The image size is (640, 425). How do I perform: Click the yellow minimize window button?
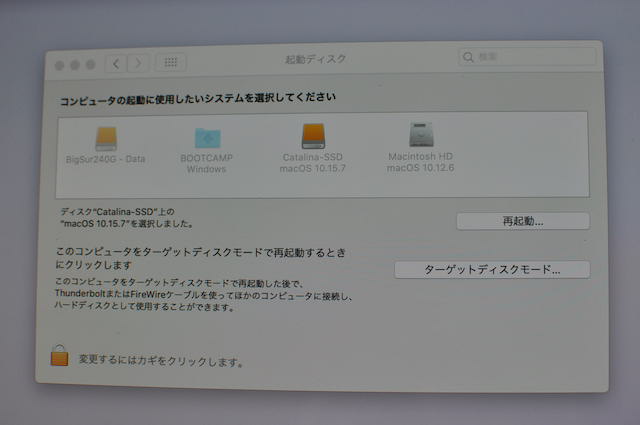tap(75, 65)
